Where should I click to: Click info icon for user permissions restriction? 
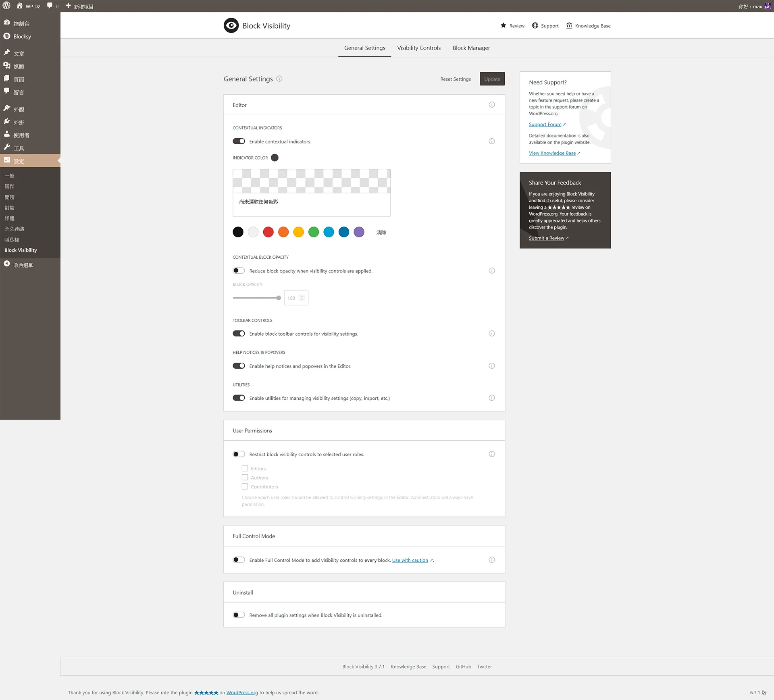pyautogui.click(x=492, y=454)
